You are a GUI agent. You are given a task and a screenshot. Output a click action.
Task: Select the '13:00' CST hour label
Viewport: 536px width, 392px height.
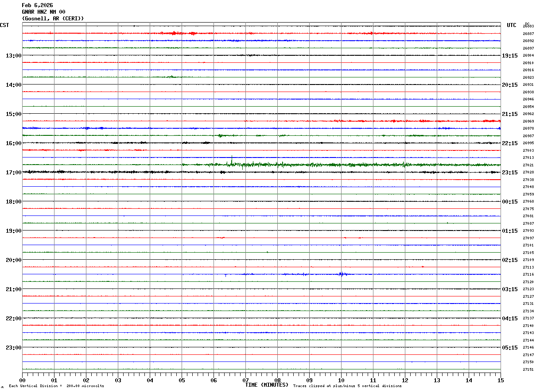13,56
